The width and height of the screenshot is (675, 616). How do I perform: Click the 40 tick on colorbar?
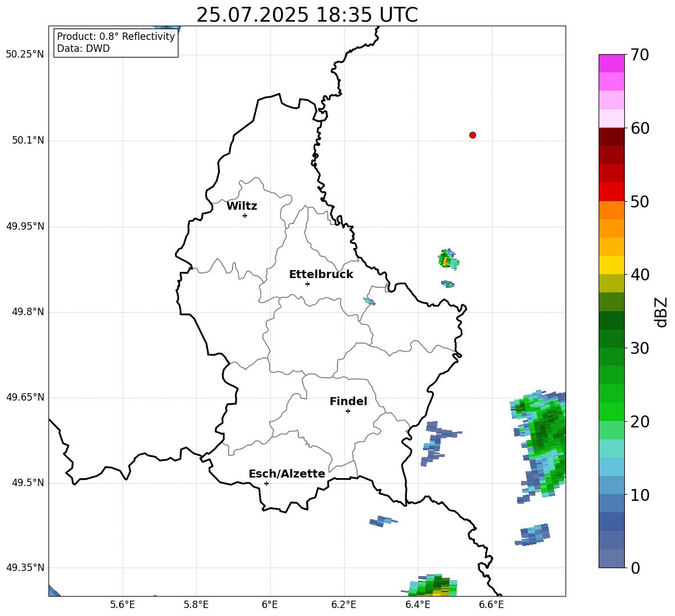[640, 275]
